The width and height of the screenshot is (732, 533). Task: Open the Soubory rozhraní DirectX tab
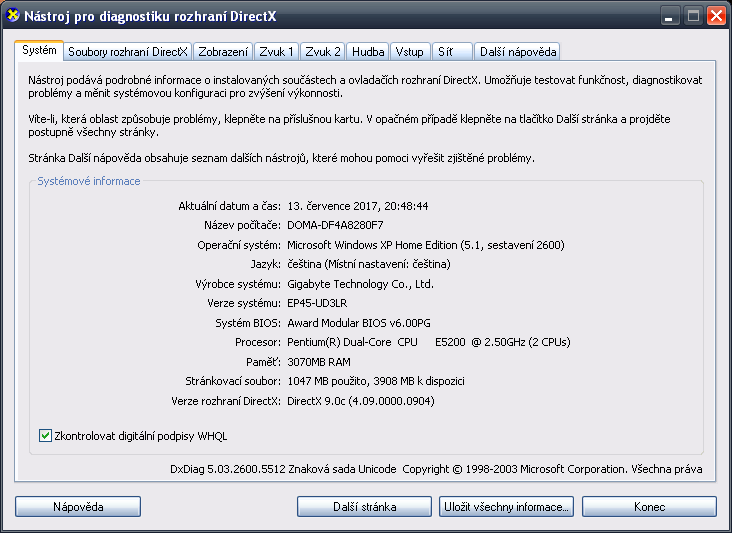(x=127, y=52)
